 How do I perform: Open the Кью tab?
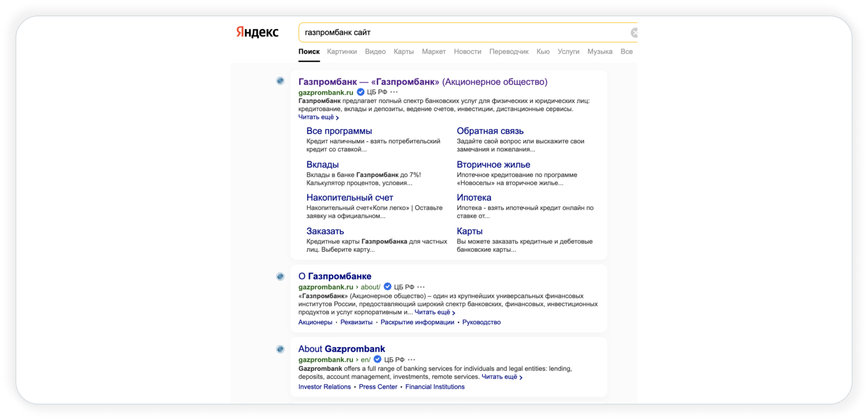pyautogui.click(x=543, y=52)
